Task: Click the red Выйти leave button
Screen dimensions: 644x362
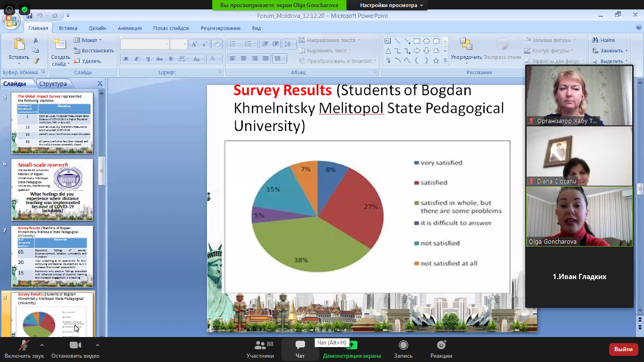Action: click(623, 349)
